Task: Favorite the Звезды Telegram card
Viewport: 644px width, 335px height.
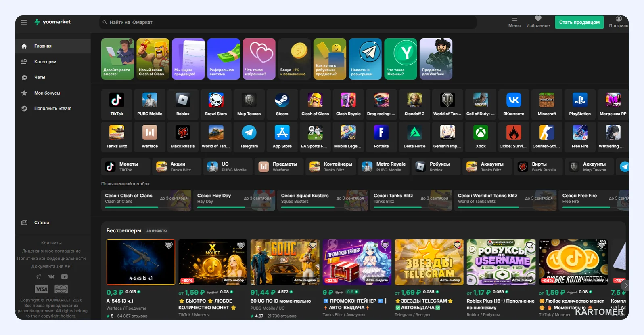Action: click(457, 245)
